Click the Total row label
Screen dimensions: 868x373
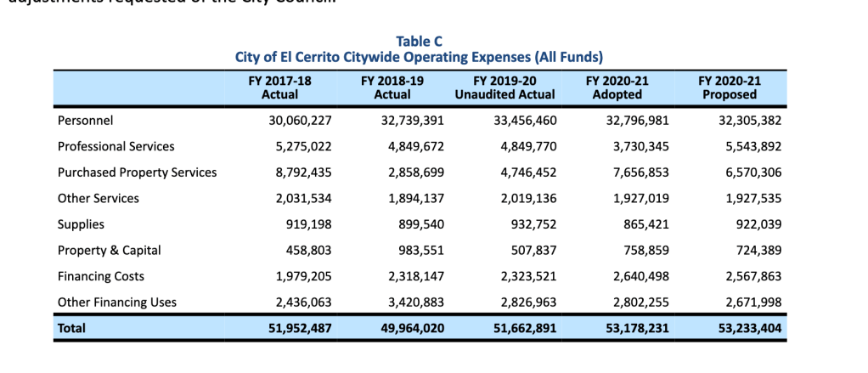click(71, 328)
